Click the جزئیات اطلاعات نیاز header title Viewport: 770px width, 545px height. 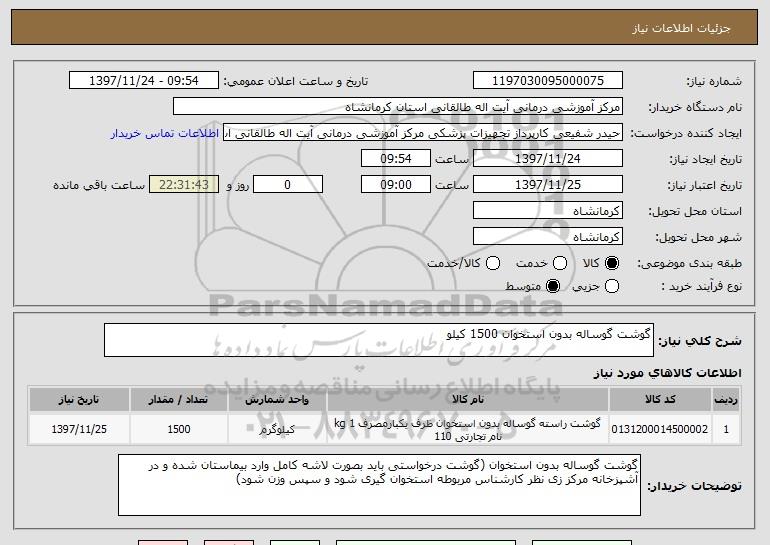tap(681, 28)
